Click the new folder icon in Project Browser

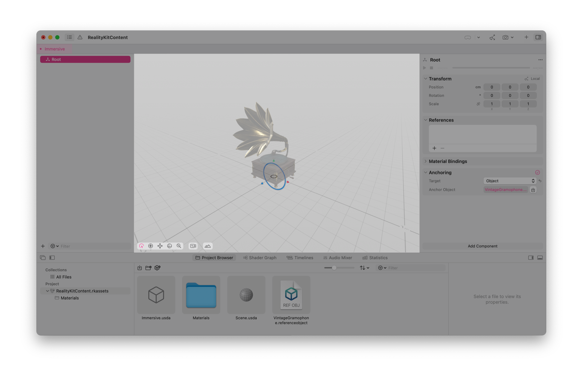(148, 268)
